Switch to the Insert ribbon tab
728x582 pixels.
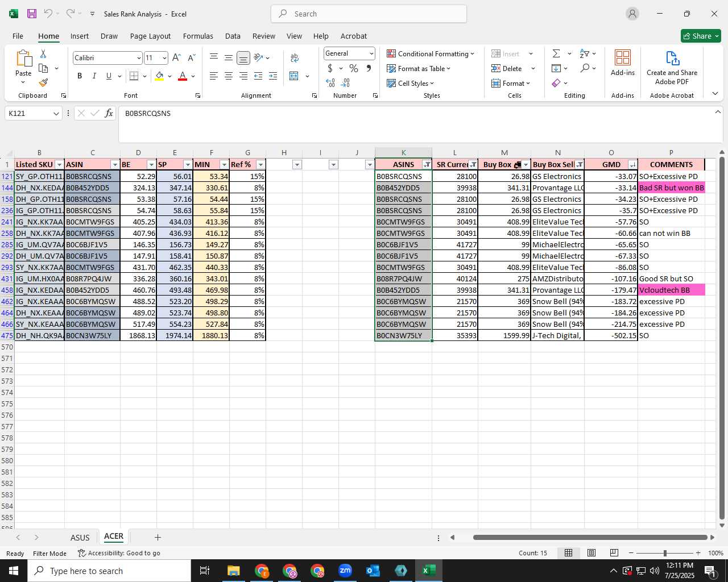(x=80, y=36)
